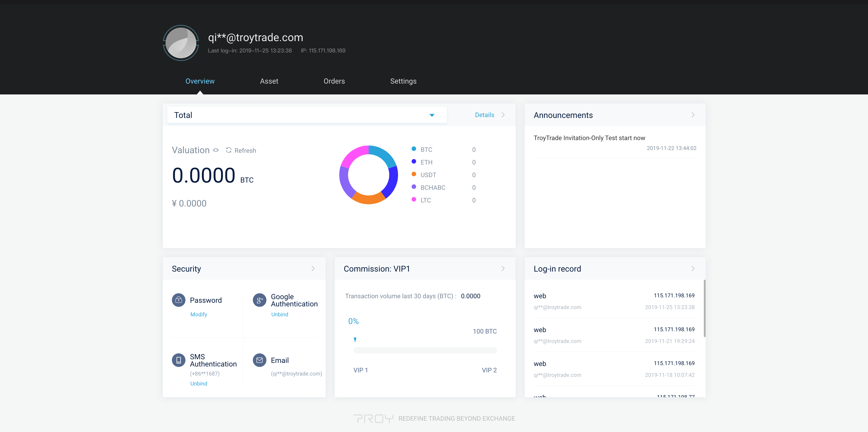Click the Password lock icon
This screenshot has height=432, width=868.
[x=179, y=300]
